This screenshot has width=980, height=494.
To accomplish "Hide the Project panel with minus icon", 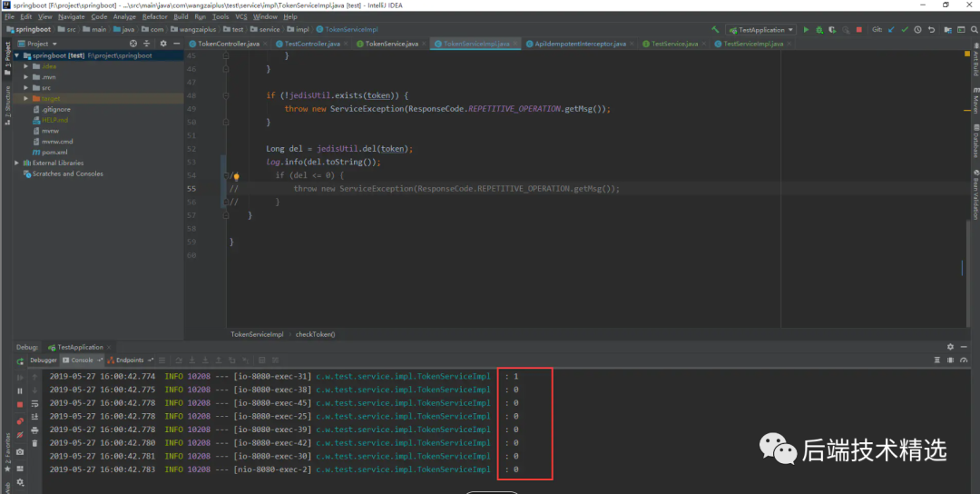I will [176, 44].
